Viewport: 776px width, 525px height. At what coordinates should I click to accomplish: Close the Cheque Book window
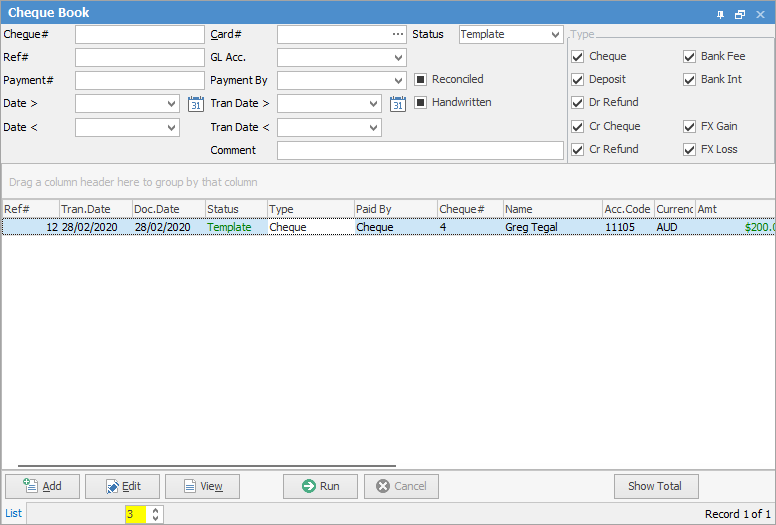[x=761, y=14]
